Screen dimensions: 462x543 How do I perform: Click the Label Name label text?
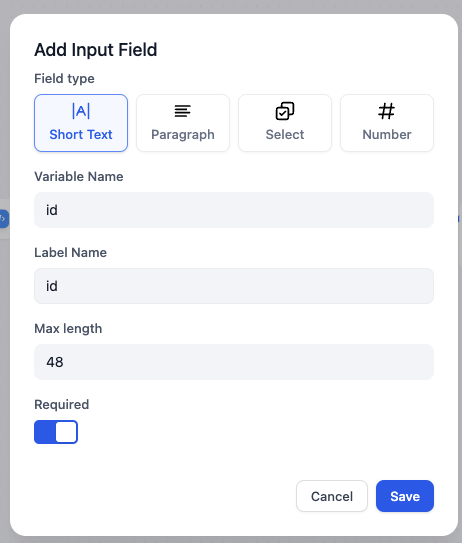(70, 252)
